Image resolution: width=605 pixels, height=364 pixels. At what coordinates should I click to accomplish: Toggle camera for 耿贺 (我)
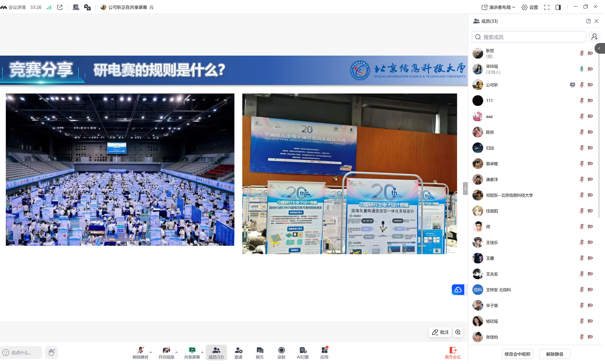tap(590, 53)
